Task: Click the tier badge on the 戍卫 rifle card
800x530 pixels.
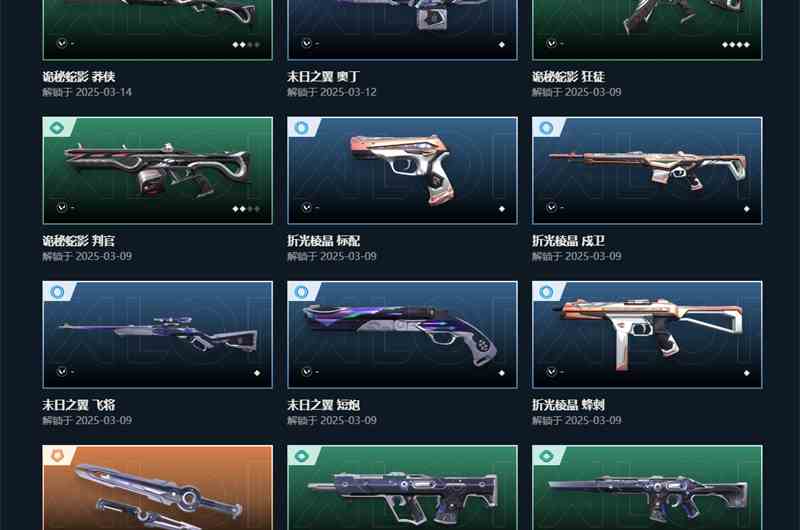Action: pos(546,128)
